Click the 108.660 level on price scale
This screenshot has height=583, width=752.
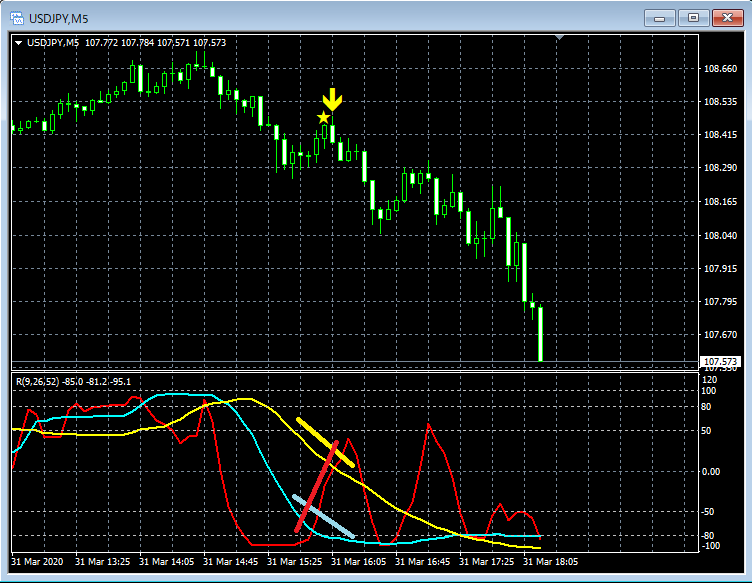point(721,69)
